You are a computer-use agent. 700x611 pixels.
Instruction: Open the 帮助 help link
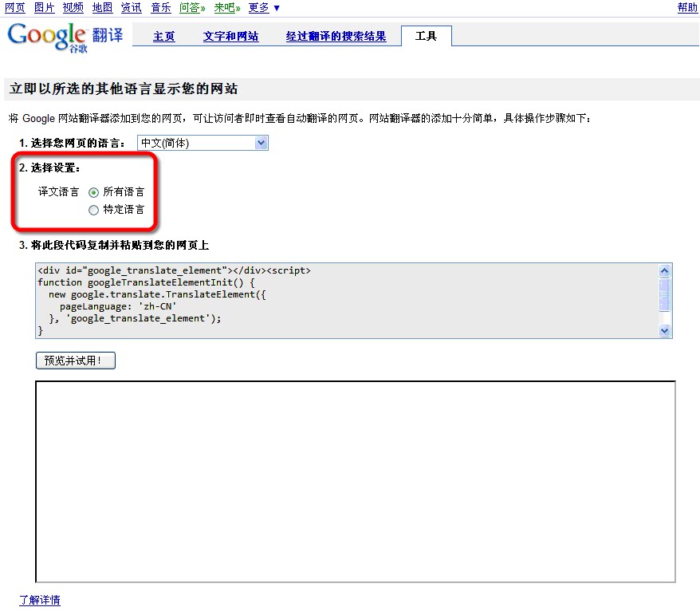pos(687,8)
